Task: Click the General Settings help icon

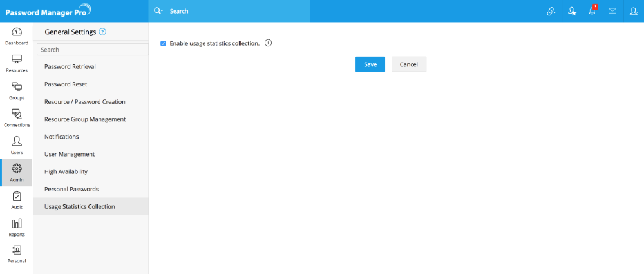Action: tap(102, 32)
